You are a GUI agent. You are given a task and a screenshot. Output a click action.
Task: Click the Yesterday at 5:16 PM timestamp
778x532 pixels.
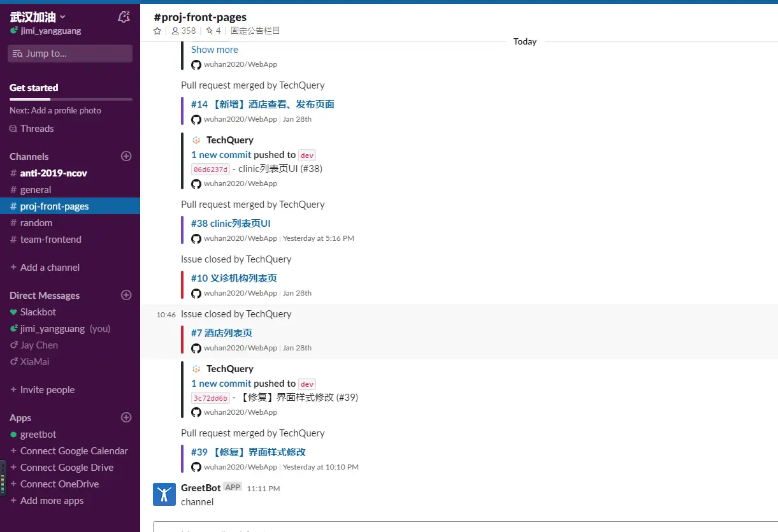pyautogui.click(x=319, y=238)
